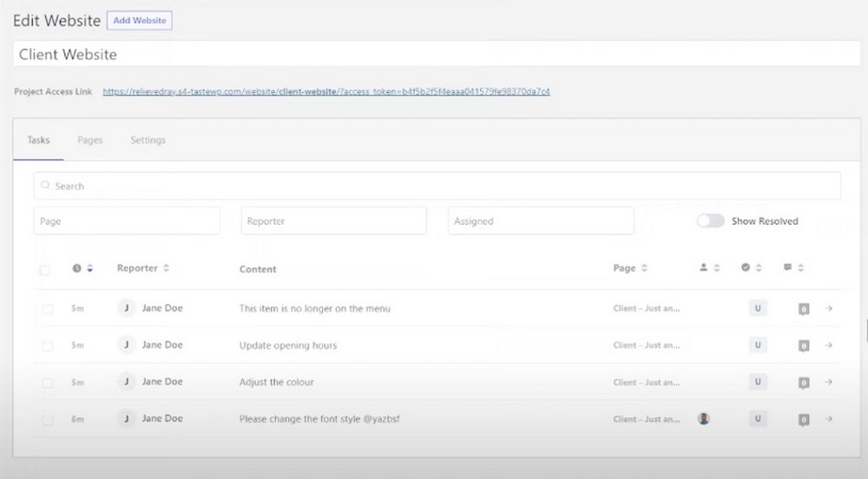Open arrow for menu item task
The height and width of the screenshot is (479, 868).
pyautogui.click(x=829, y=308)
